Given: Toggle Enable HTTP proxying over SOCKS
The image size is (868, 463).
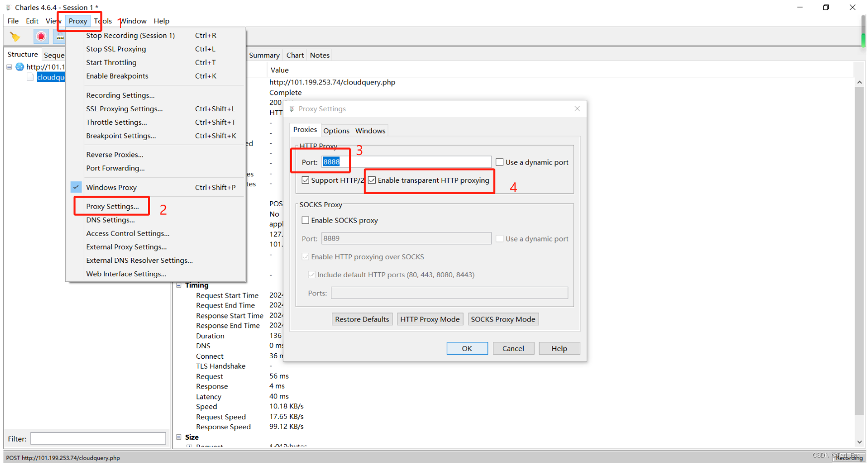Looking at the screenshot, I should [306, 257].
